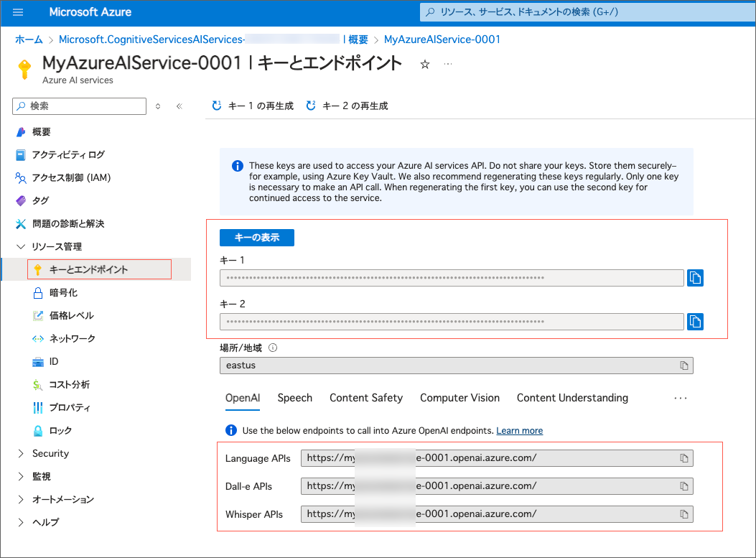Open the Azure portal hamburger menu
756x558 pixels.
point(18,12)
